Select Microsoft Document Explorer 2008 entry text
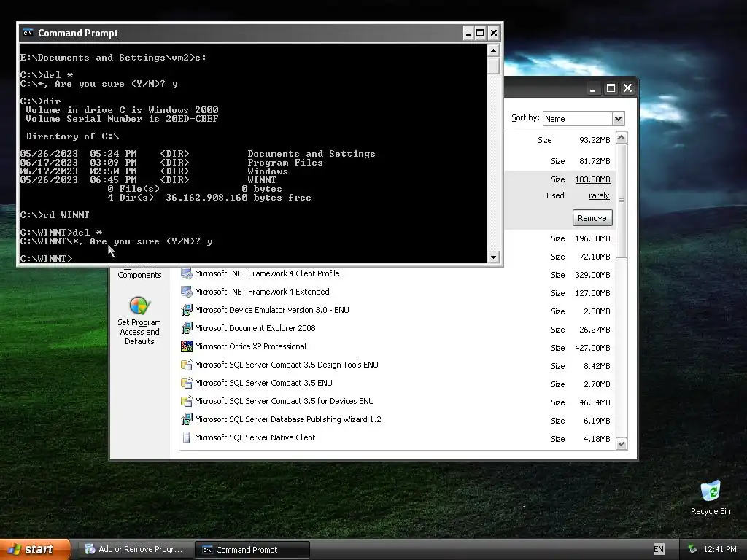 point(255,329)
